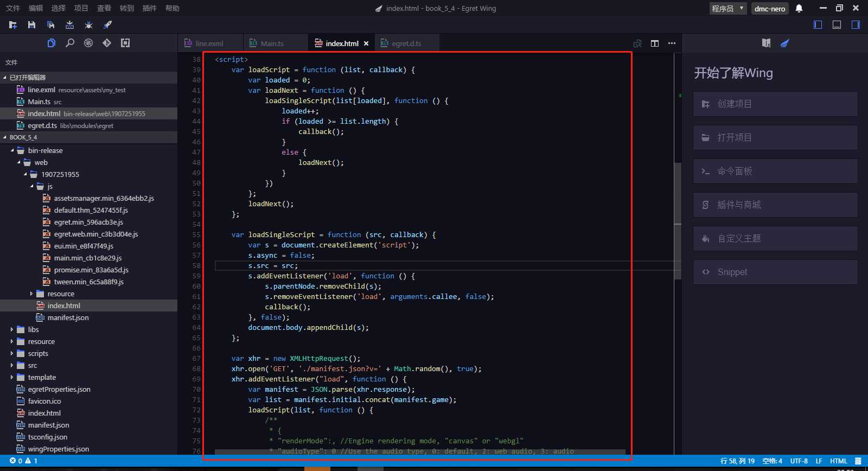The image size is (868, 471).
Task: Open the 帮助 menu
Action: point(172,8)
